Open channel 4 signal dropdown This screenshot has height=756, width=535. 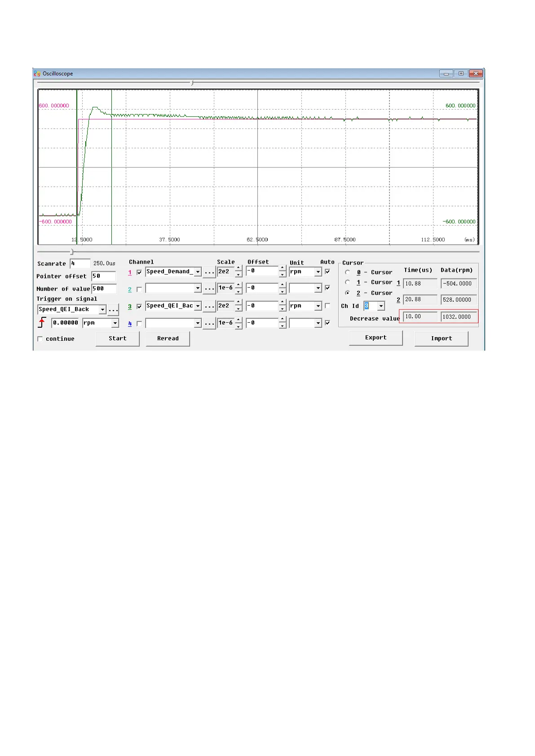pyautogui.click(x=198, y=323)
